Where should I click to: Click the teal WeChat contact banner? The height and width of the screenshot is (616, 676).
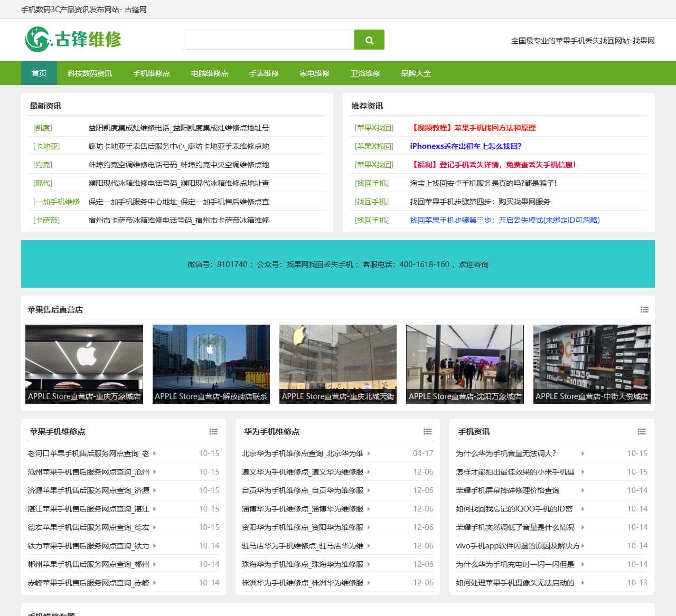[x=338, y=264]
